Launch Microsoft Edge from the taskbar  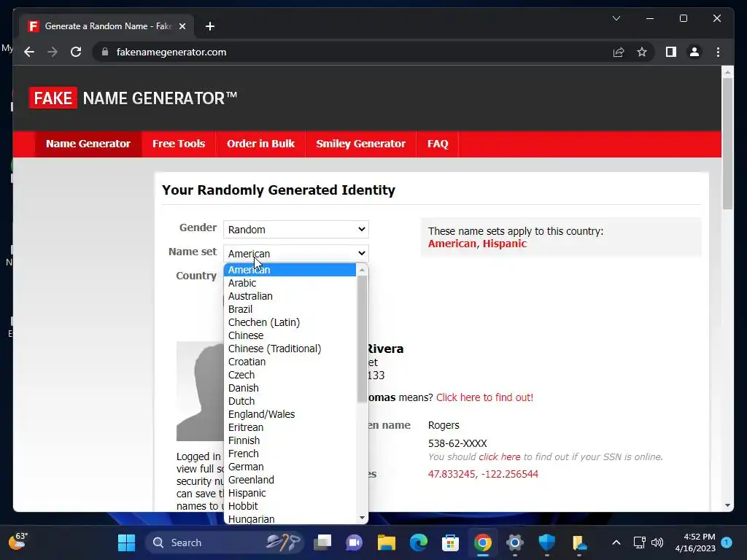click(x=418, y=542)
